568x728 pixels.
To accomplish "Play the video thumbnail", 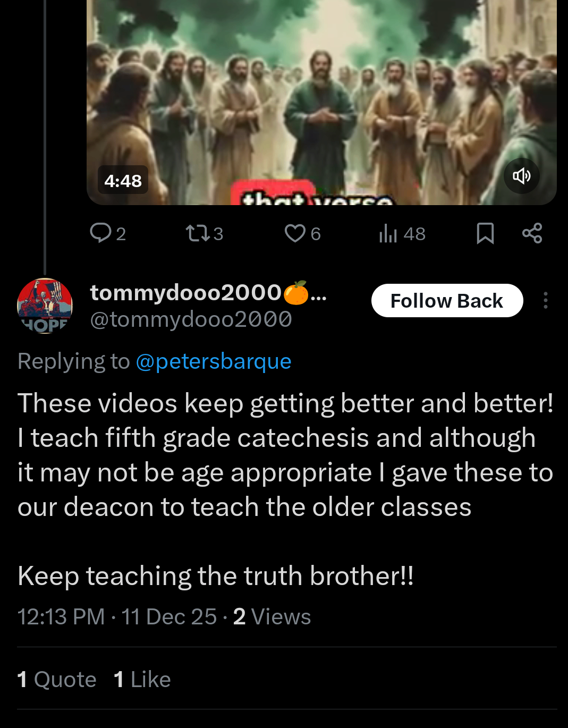I will [x=321, y=101].
